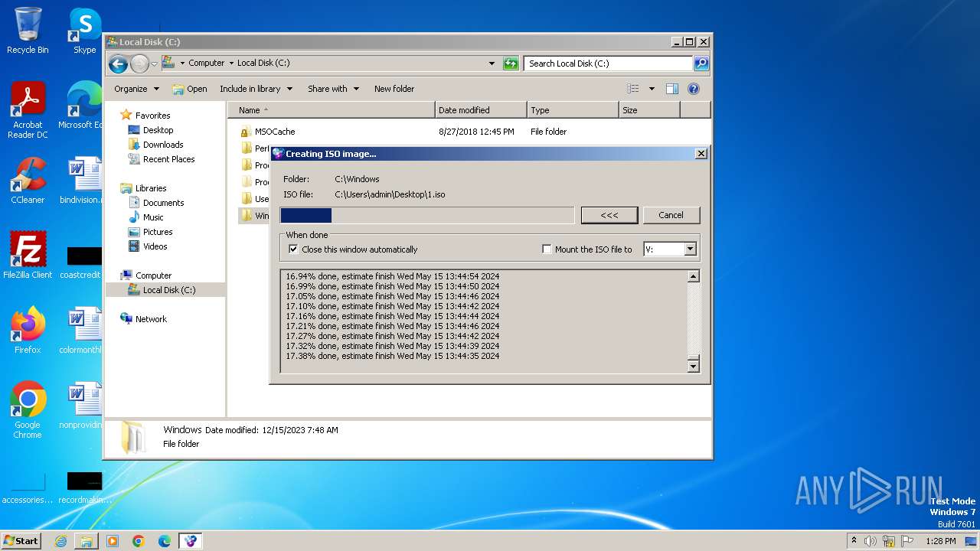The width and height of the screenshot is (980, 551).
Task: Open Firefox desktop shortcut
Action: [x=28, y=331]
